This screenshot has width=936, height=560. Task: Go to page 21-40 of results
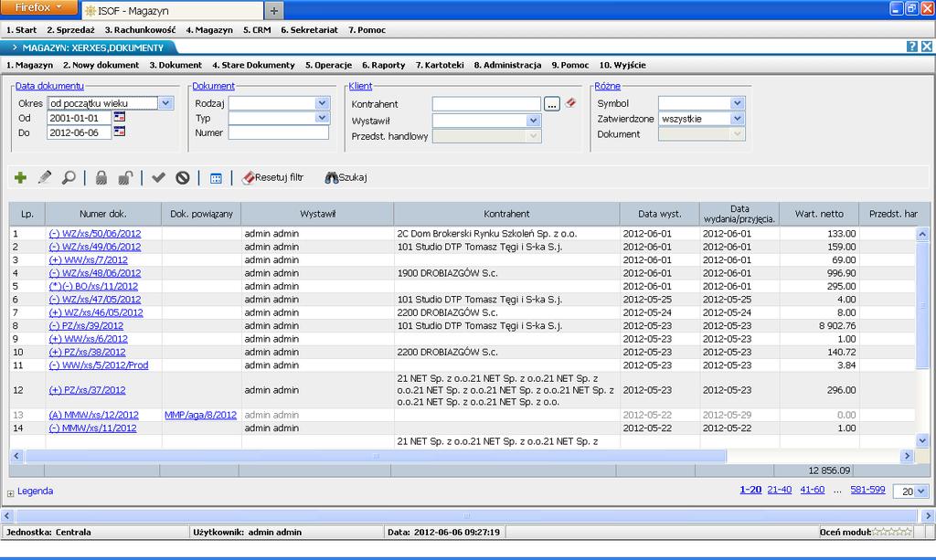click(x=779, y=490)
